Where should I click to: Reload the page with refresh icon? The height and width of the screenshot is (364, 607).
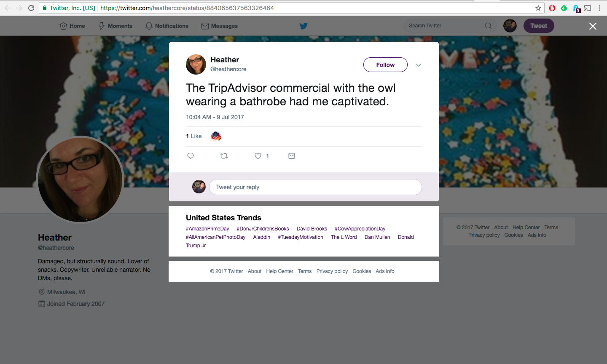(x=31, y=8)
